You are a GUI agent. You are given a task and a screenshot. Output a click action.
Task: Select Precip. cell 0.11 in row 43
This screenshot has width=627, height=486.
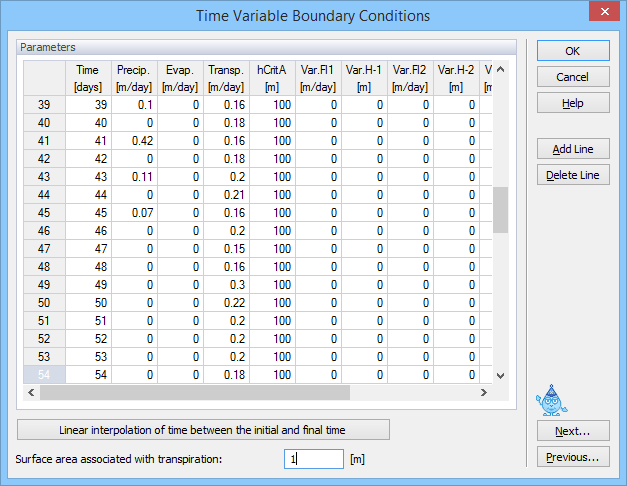pos(134,176)
